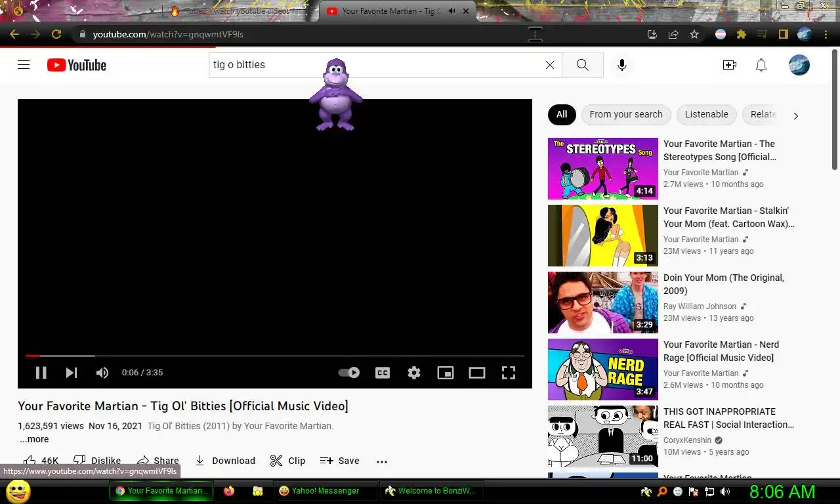Clear the search box text

click(550, 65)
